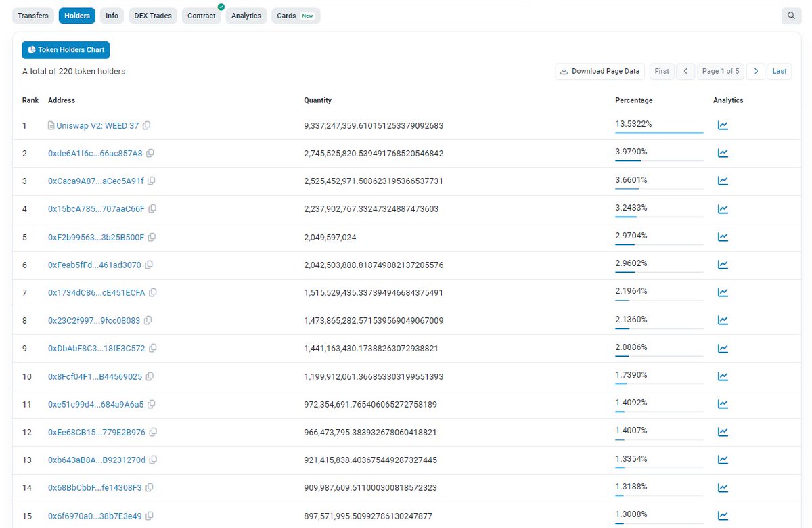Open analytics chart for Uniswap V2: WEED 37
The width and height of the screenshot is (812, 528).
[x=723, y=125]
